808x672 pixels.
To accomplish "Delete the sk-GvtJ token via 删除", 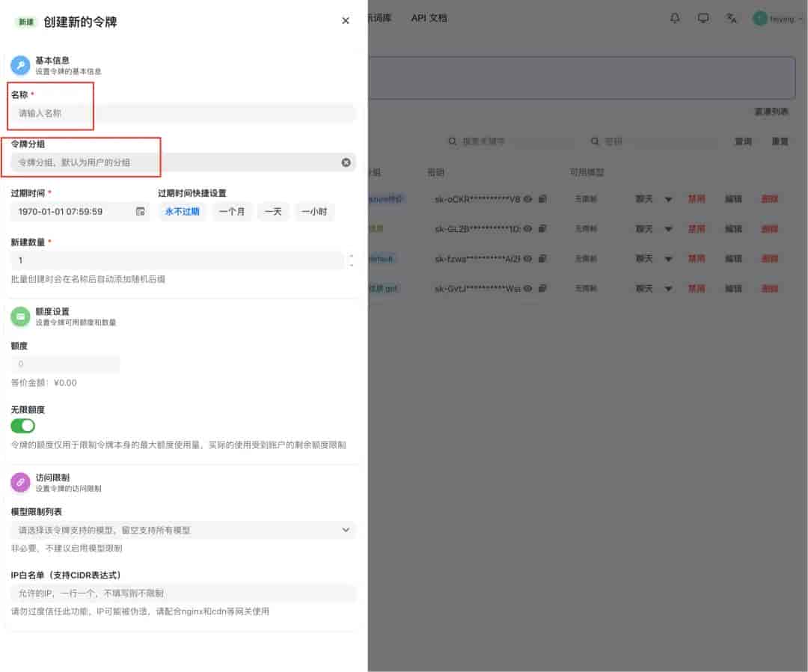I will point(770,289).
